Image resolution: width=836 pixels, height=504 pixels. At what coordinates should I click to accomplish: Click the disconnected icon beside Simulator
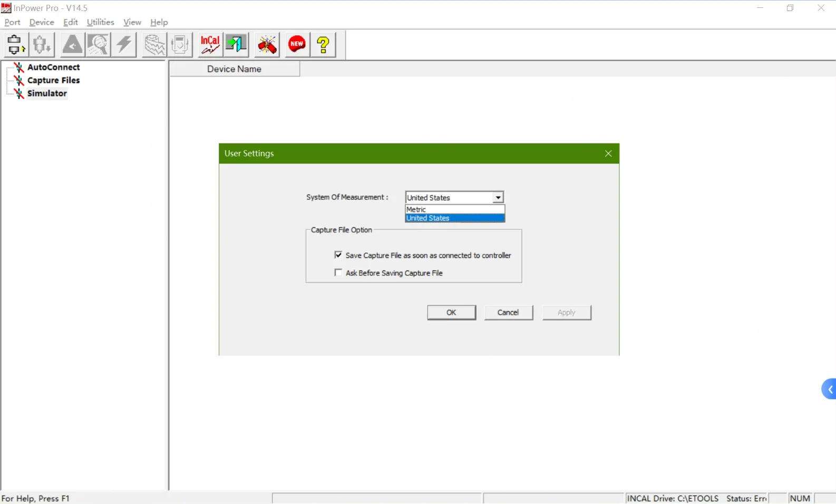pos(19,93)
